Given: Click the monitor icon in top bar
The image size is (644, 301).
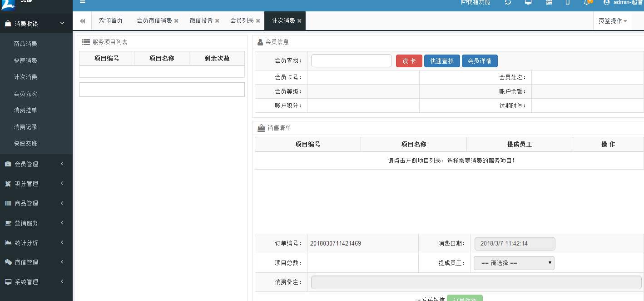Looking at the screenshot, I should click(528, 2).
